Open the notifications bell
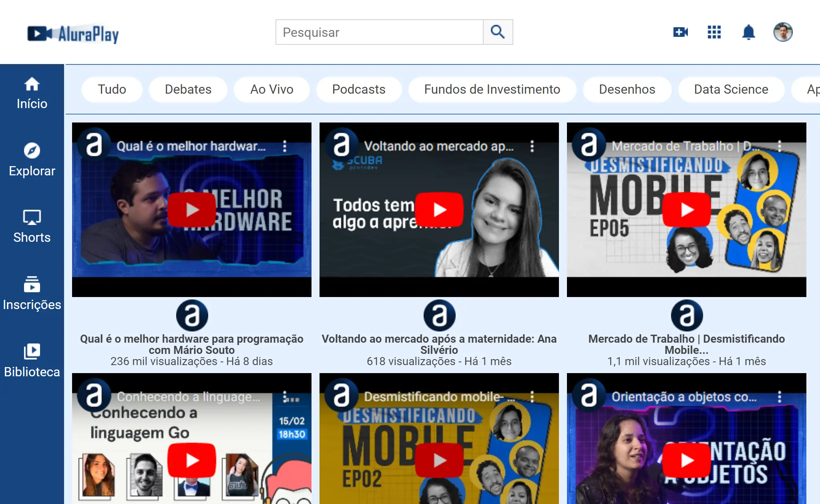The width and height of the screenshot is (820, 504). (x=748, y=32)
